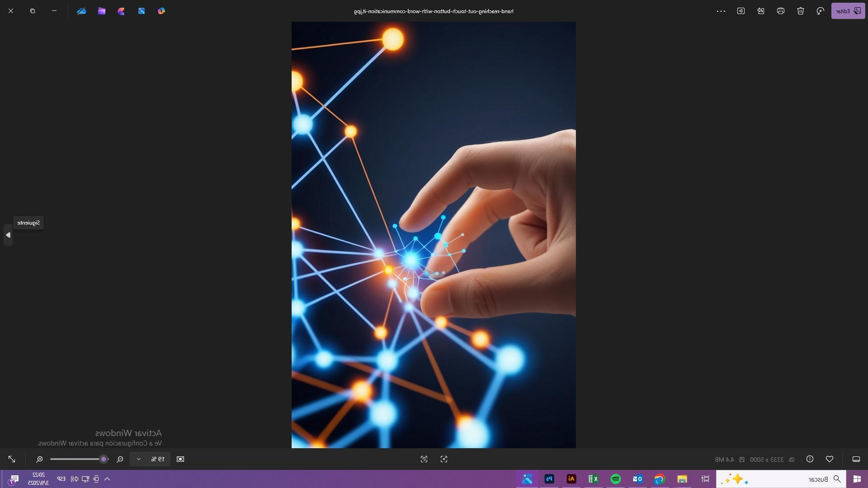The height and width of the screenshot is (488, 868).
Task: Show file info with the info icon
Action: coord(810,459)
